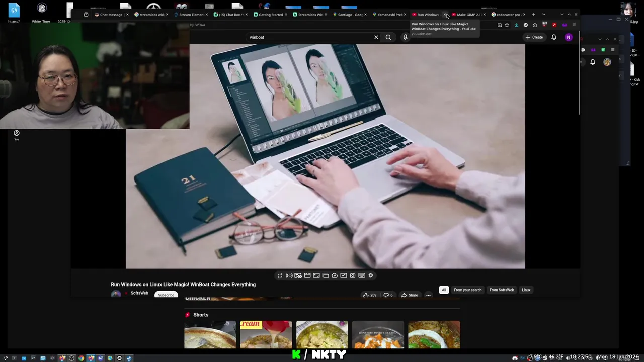The width and height of the screenshot is (644, 362).
Task: Click the SoftsWeb channel avatar
Action: pyautogui.click(x=116, y=294)
